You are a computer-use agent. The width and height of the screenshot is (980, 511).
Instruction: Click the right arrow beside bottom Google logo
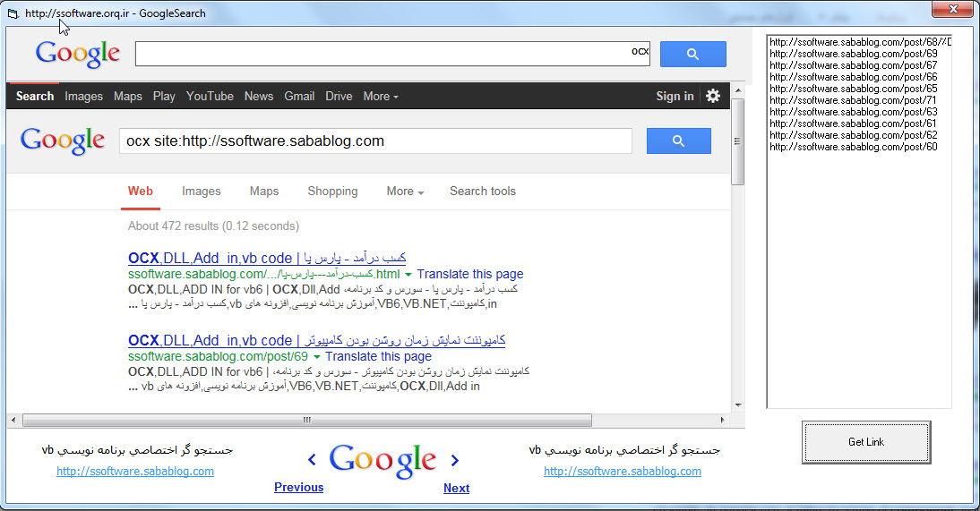(454, 460)
